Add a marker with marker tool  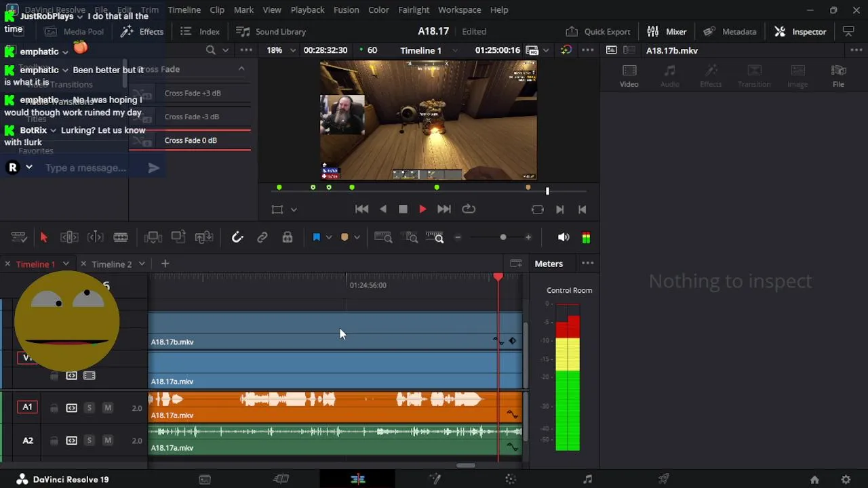pyautogui.click(x=344, y=237)
